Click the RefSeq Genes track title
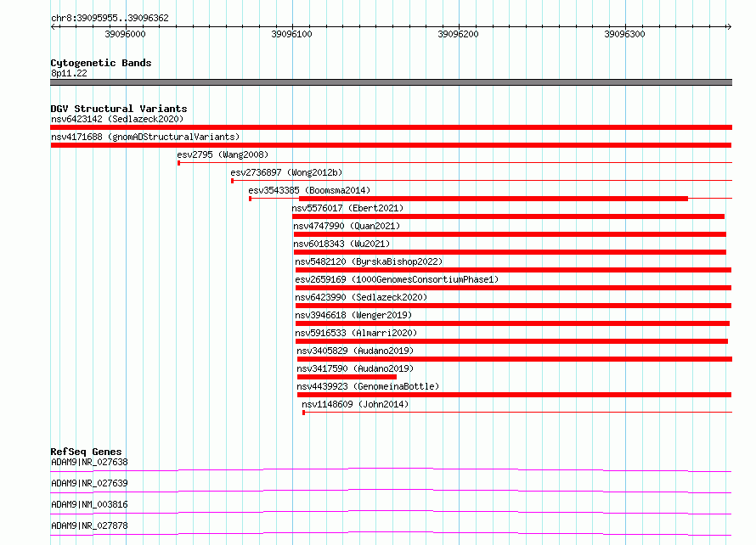756x545 pixels. [86, 452]
